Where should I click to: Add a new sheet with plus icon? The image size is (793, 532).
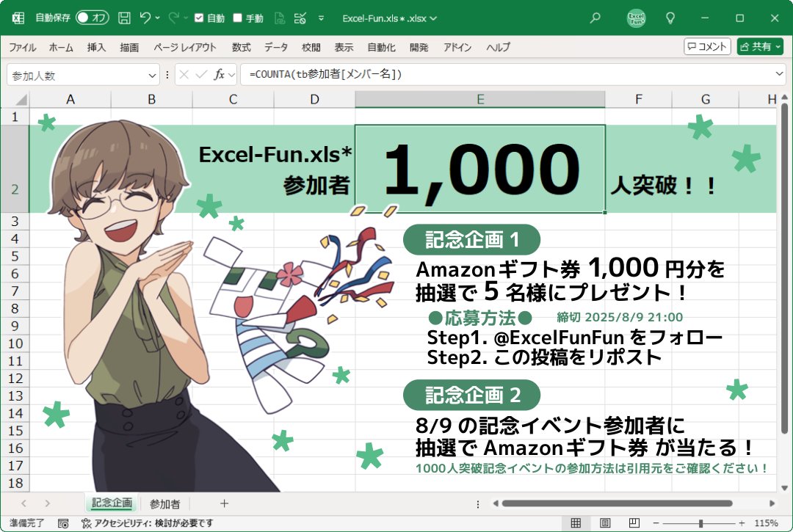point(224,503)
